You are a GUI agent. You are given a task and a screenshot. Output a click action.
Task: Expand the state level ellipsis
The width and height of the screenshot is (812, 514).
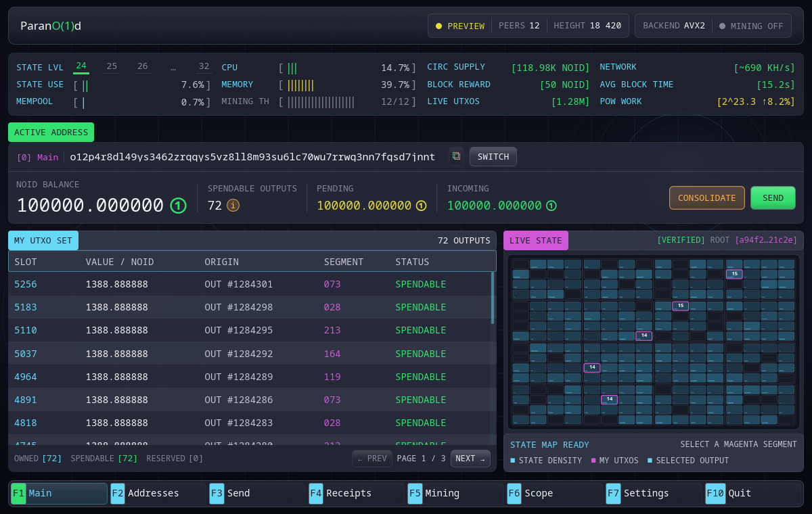point(173,66)
